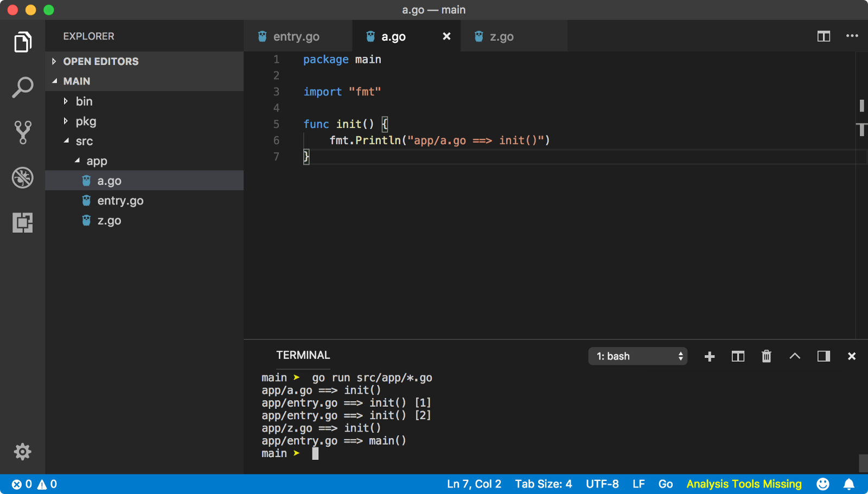Click Analysis Tools Missing status message
The height and width of the screenshot is (494, 868).
(744, 484)
